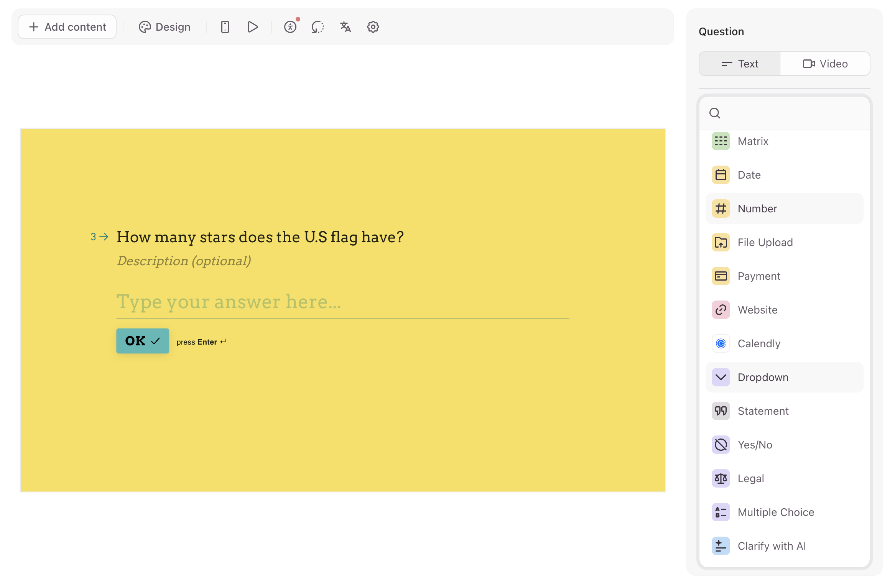
Task: Choose the Date question type
Action: pos(784,175)
